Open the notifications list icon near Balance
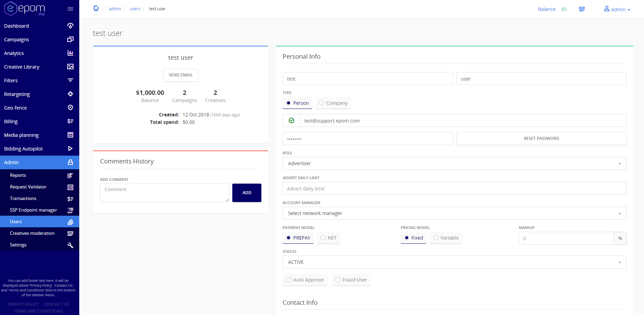644x315 pixels. pos(582,9)
